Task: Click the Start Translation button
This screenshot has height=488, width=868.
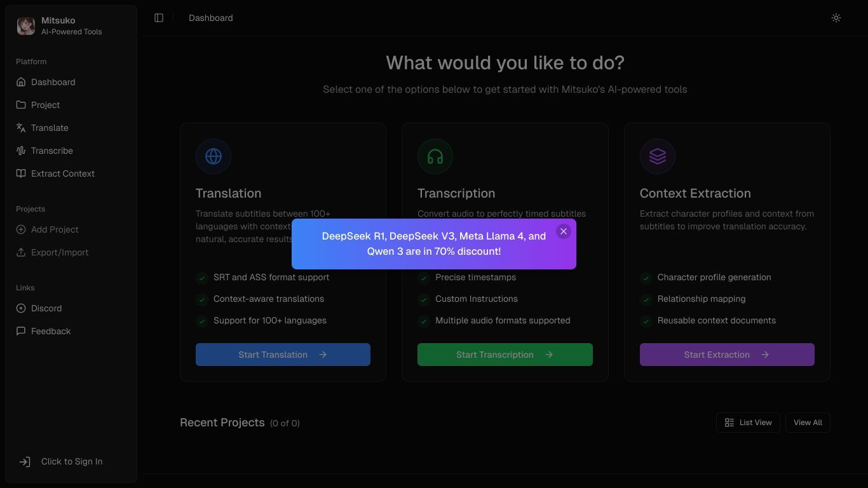Action: [283, 355]
